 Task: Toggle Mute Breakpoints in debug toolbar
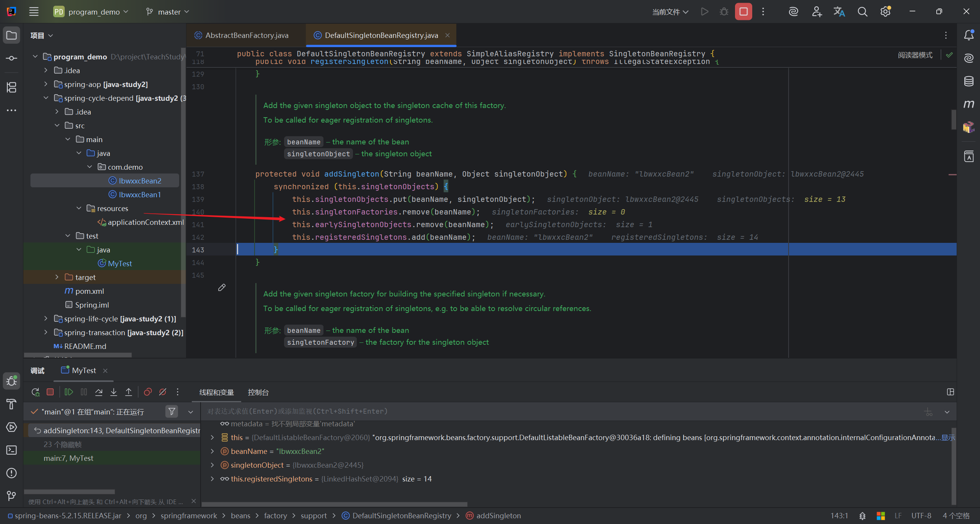[163, 392]
